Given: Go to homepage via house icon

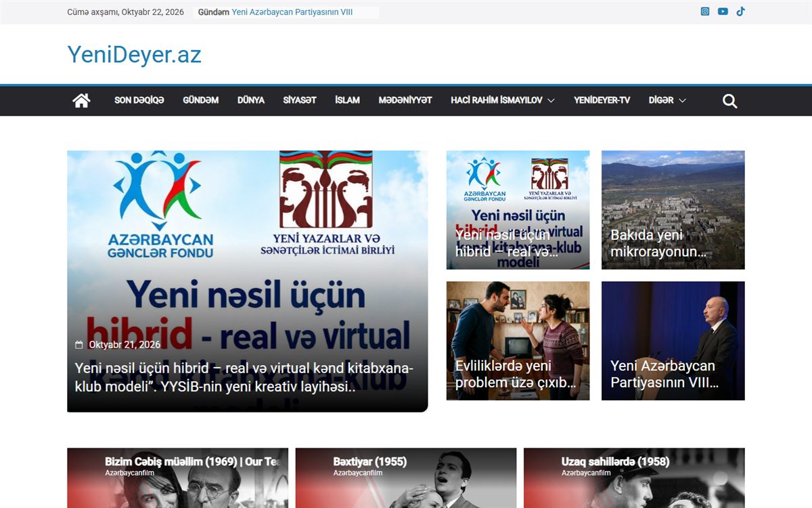Looking at the screenshot, I should 82,101.
